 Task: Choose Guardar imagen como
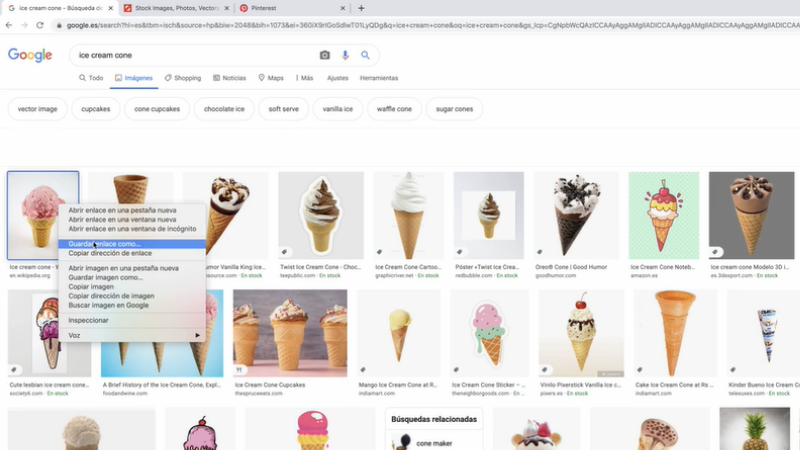[x=132, y=278]
